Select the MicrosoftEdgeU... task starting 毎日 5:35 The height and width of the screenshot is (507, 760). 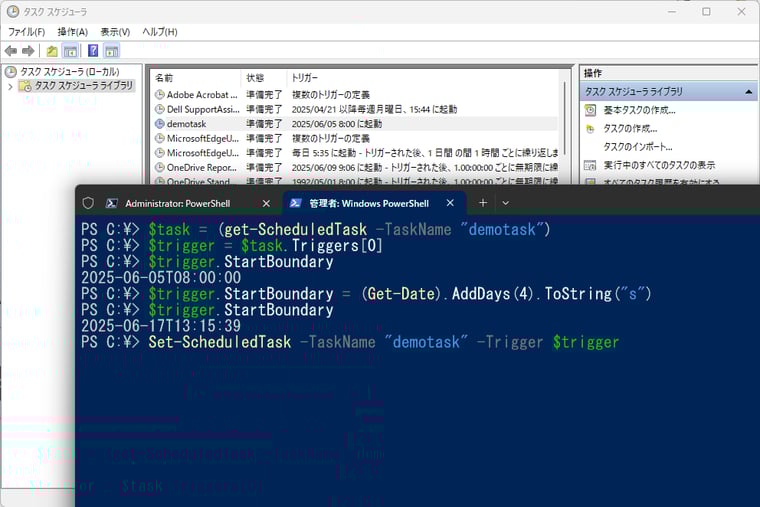coord(356,153)
